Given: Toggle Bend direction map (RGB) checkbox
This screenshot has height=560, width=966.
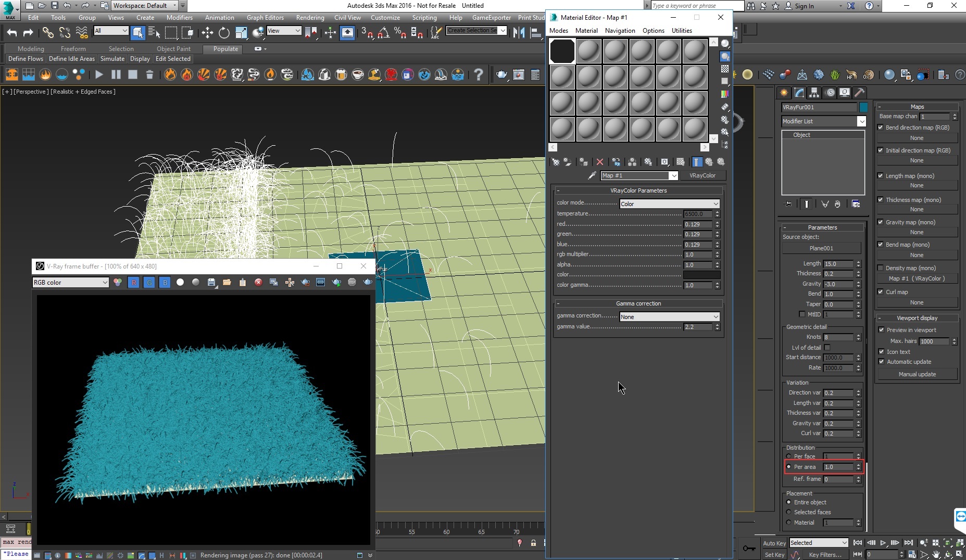Looking at the screenshot, I should pyautogui.click(x=881, y=128).
